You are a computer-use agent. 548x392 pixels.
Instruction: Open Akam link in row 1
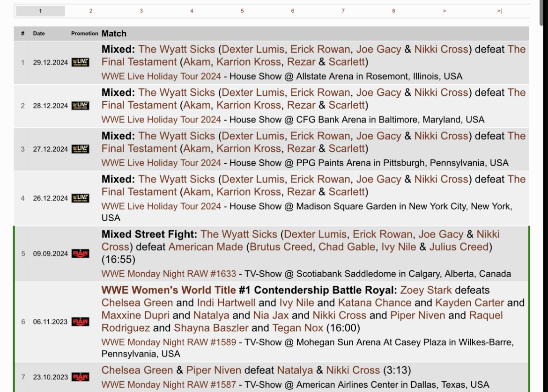[197, 62]
